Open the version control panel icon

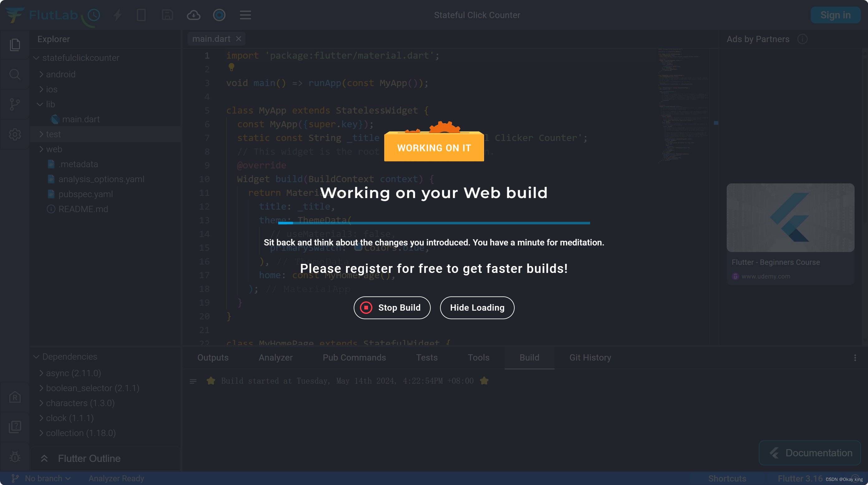point(15,104)
